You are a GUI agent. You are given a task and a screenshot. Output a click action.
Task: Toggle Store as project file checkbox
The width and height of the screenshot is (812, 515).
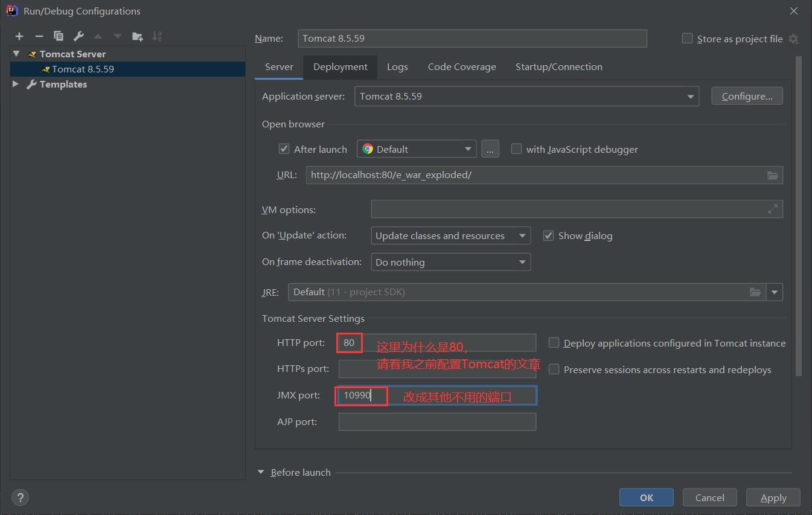pyautogui.click(x=687, y=38)
